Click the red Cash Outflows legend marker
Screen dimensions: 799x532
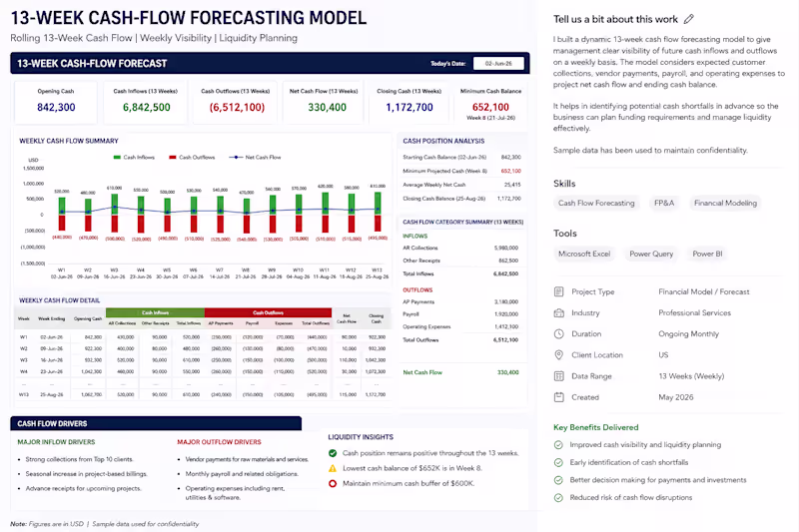coord(173,158)
